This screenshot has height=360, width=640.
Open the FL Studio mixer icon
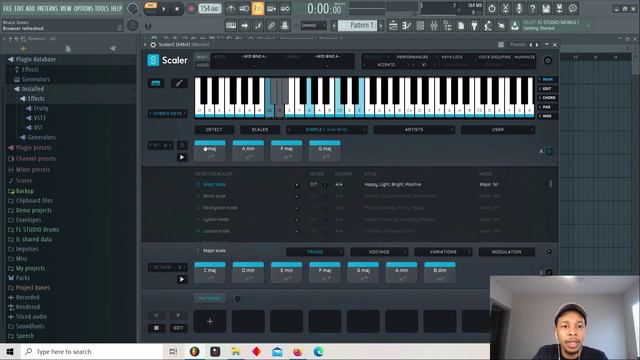(434, 26)
